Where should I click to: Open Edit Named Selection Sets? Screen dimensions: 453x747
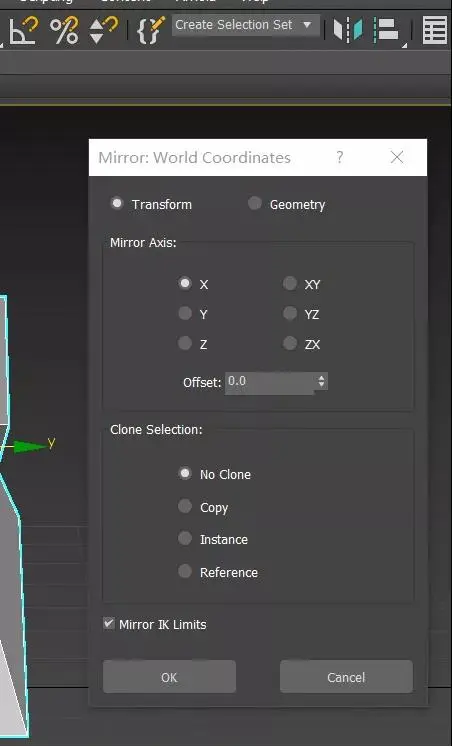click(x=151, y=31)
